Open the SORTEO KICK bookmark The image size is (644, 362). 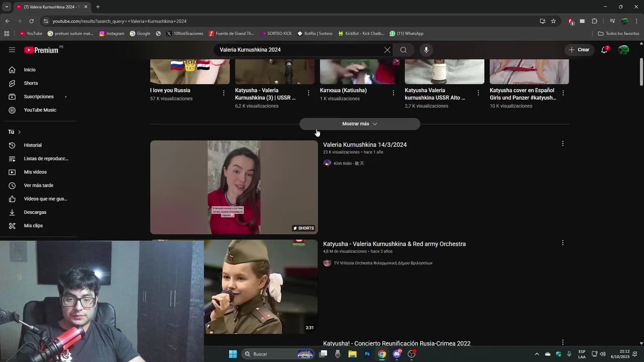pos(276,34)
